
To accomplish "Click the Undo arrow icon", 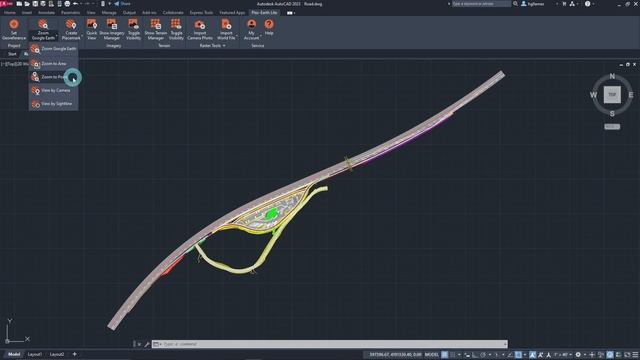I will (76, 4).
